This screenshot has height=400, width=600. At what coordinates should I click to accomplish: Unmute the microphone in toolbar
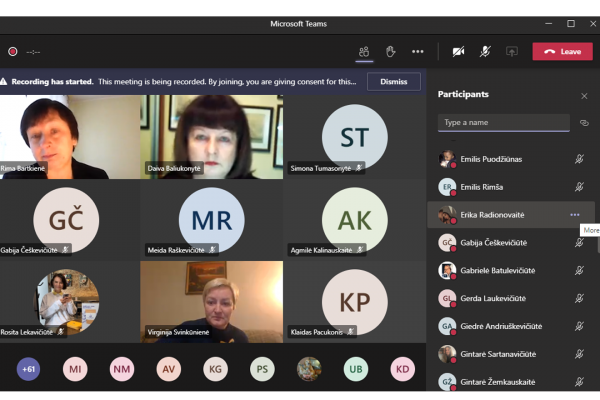[x=485, y=52]
